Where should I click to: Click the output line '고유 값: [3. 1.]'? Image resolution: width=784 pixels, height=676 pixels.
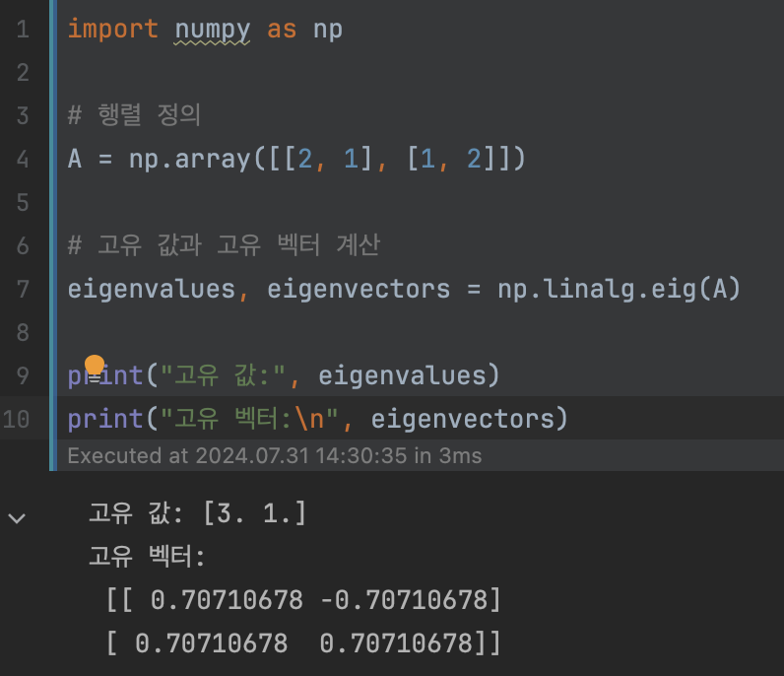[x=198, y=513]
